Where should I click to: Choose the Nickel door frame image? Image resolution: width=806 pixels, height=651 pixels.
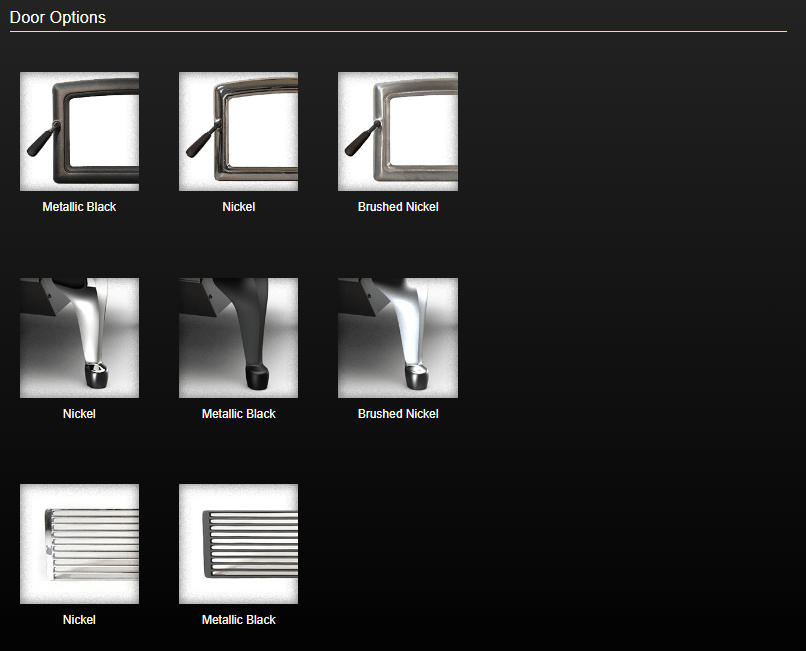point(238,131)
